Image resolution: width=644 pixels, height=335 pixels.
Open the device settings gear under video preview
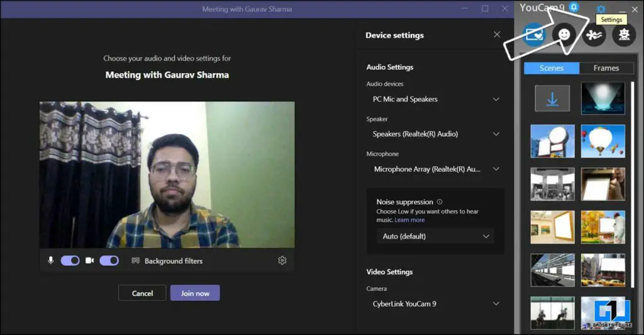coord(282,261)
